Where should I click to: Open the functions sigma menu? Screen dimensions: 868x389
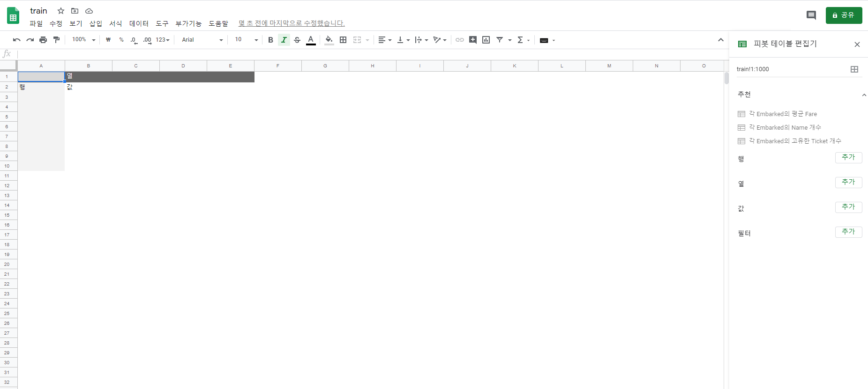(523, 40)
